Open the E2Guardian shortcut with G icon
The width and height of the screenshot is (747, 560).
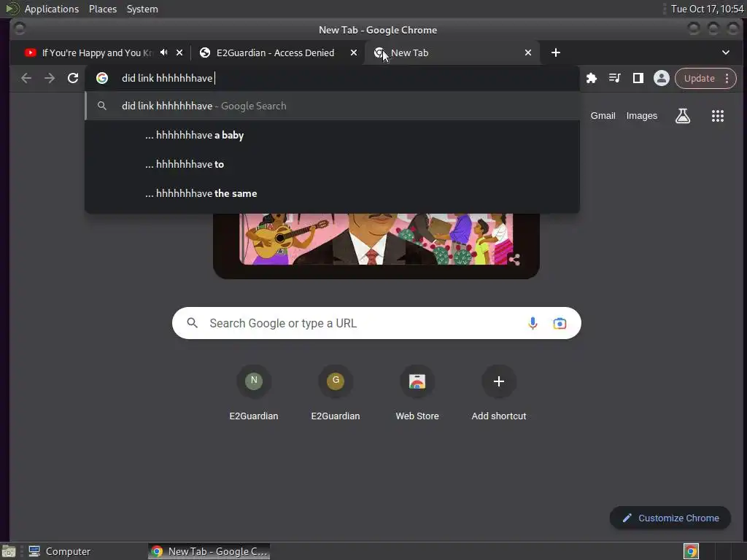(336, 393)
